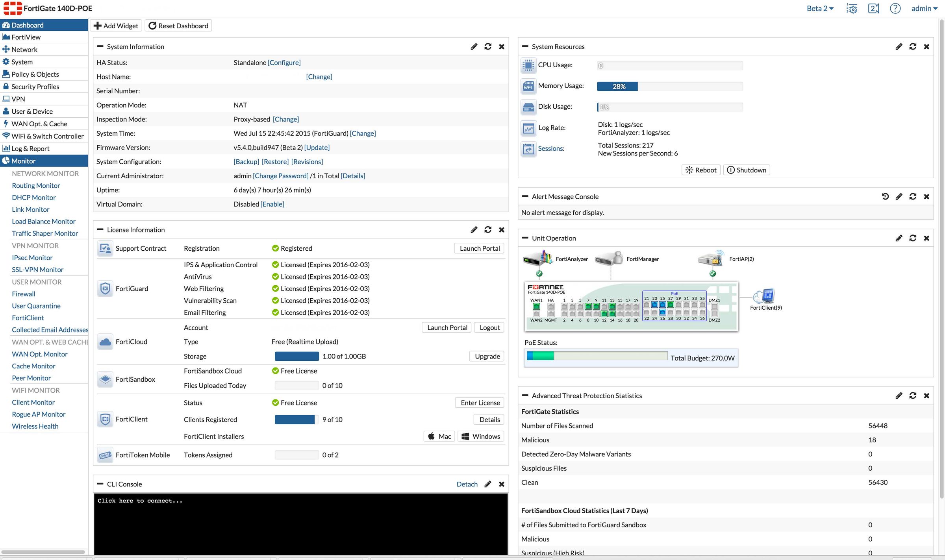This screenshot has height=560, width=945.
Task: Click the FortiAnalyzer device icon in Unit Operation
Action: click(x=538, y=259)
